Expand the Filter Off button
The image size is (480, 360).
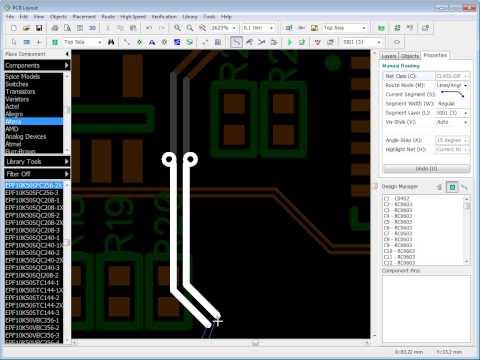[x=37, y=174]
